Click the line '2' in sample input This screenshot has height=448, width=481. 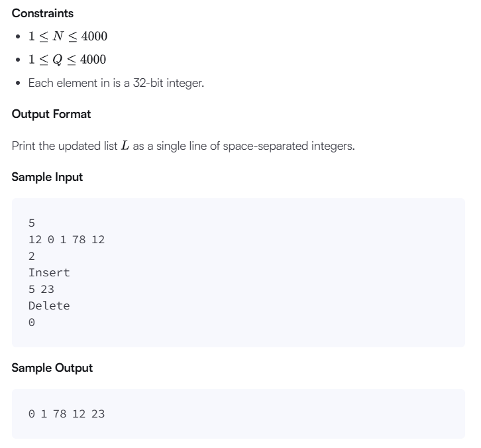click(x=32, y=256)
